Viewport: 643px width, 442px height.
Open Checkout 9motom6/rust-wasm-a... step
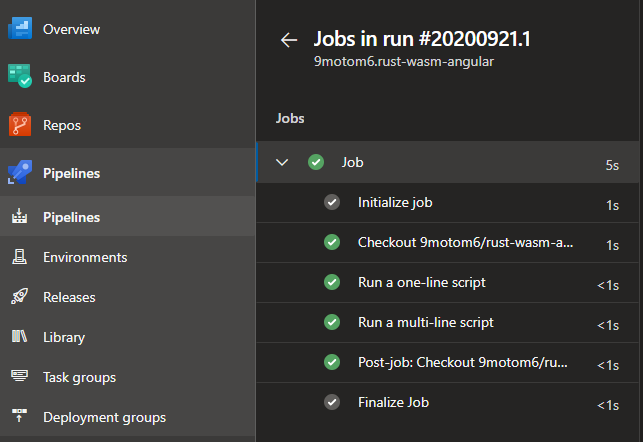tap(447, 243)
